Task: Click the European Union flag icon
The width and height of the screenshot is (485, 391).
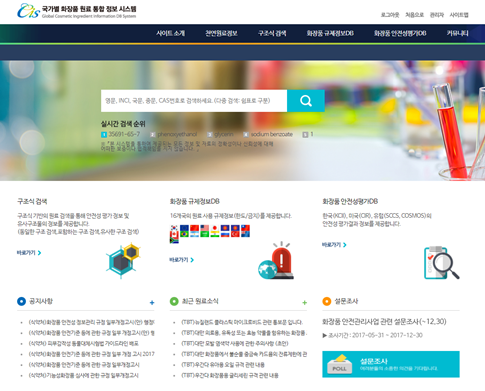Action: 184,228
